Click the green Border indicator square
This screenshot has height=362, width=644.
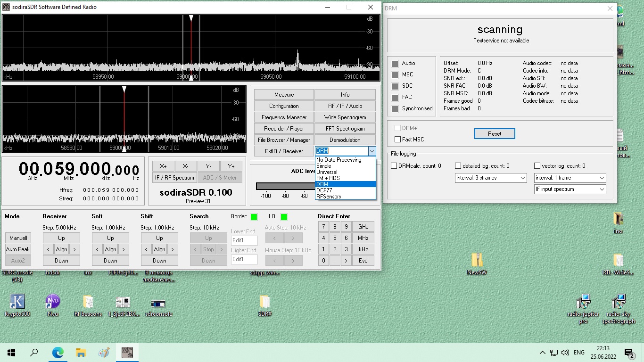pyautogui.click(x=254, y=217)
